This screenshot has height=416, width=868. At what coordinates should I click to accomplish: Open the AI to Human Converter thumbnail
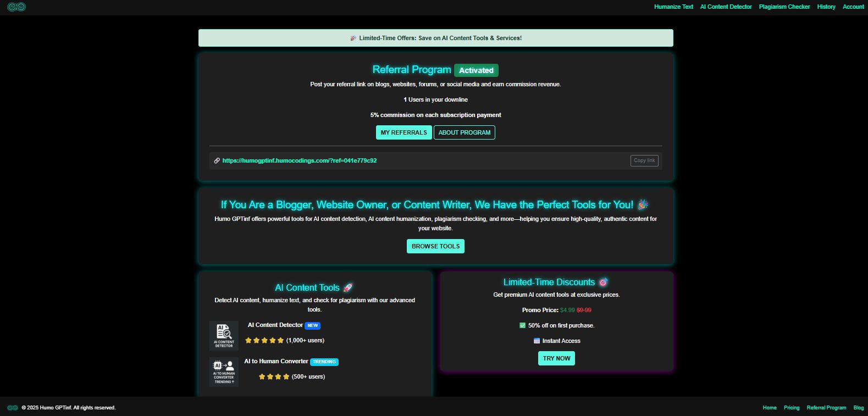tap(224, 372)
